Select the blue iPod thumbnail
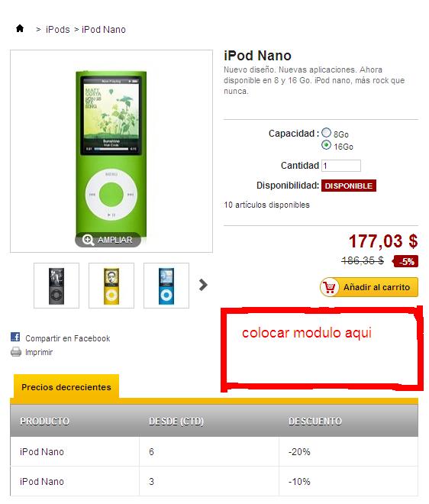The width and height of the screenshot is (429, 504). [x=166, y=286]
